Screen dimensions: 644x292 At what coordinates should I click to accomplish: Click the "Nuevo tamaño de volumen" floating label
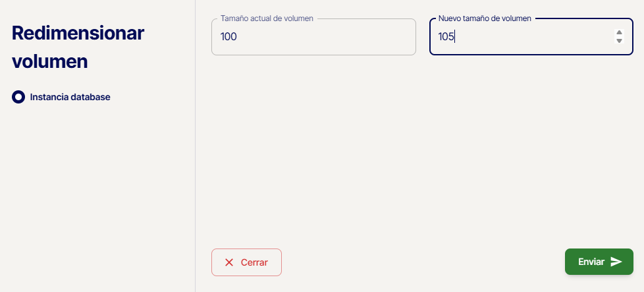click(x=485, y=18)
